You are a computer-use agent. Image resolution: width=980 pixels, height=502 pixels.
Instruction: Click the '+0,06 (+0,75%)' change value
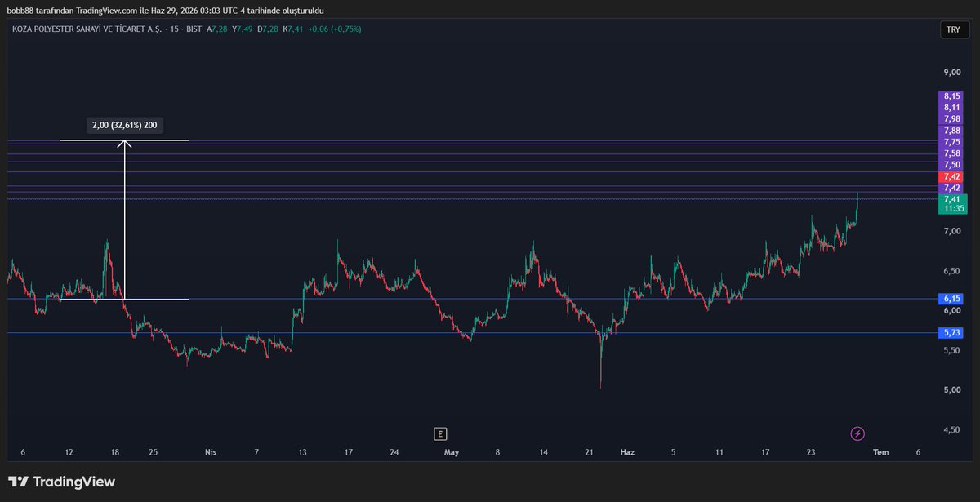pos(335,29)
